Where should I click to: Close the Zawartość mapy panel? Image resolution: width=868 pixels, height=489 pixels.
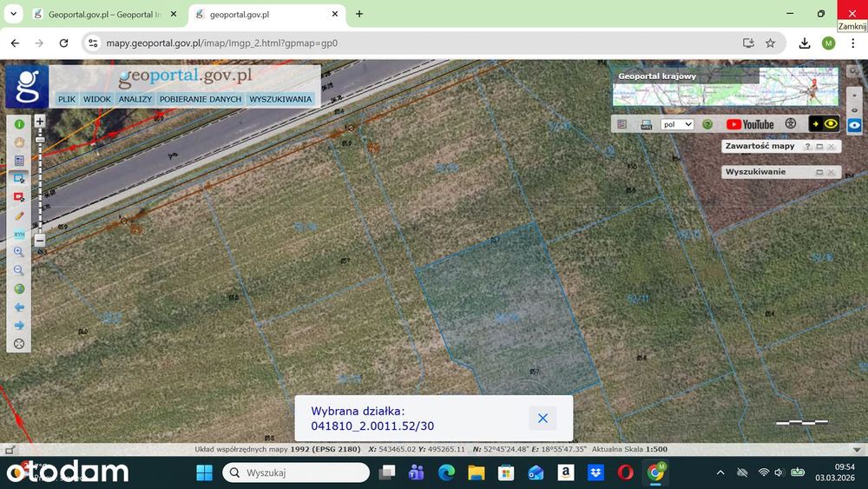832,146
